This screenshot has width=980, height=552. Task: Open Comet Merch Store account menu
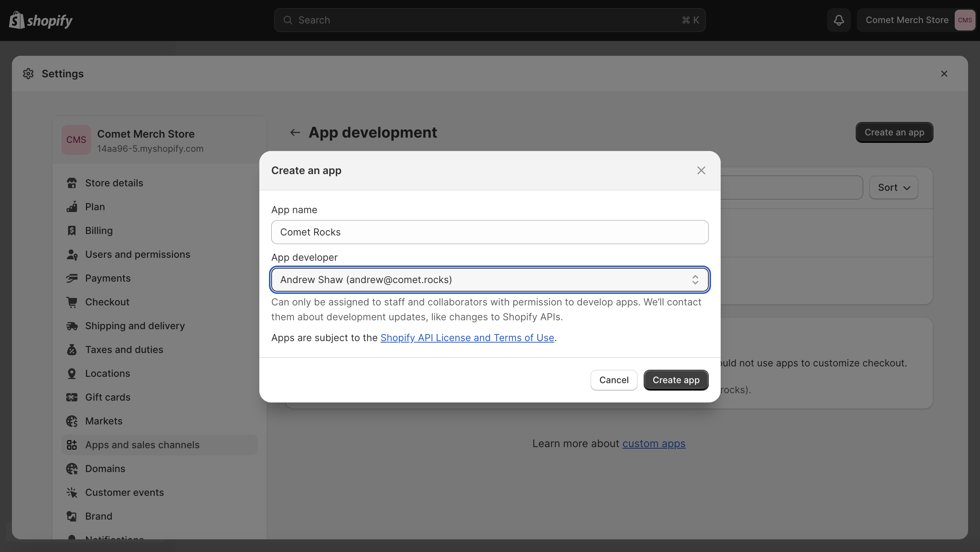[916, 20]
